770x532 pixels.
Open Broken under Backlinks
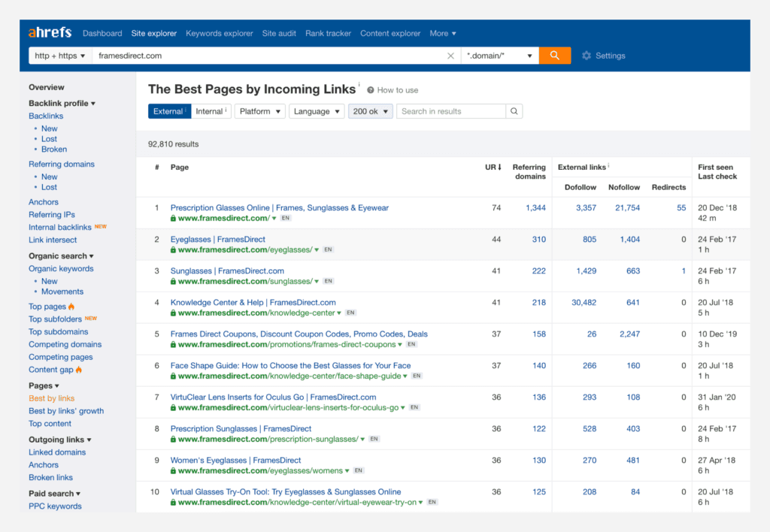pyautogui.click(x=54, y=150)
